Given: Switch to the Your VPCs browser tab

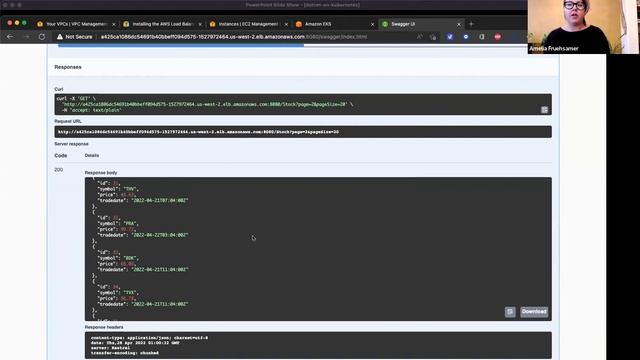Looking at the screenshot, I should (x=76, y=24).
